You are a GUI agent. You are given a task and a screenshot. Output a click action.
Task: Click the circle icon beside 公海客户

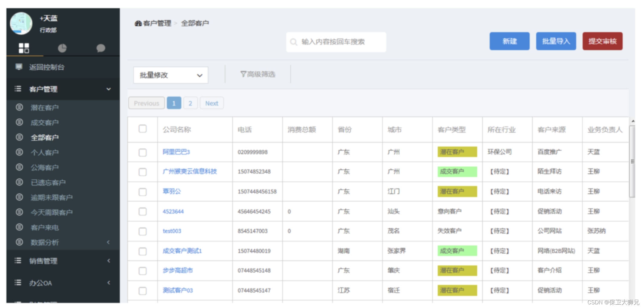click(x=19, y=167)
